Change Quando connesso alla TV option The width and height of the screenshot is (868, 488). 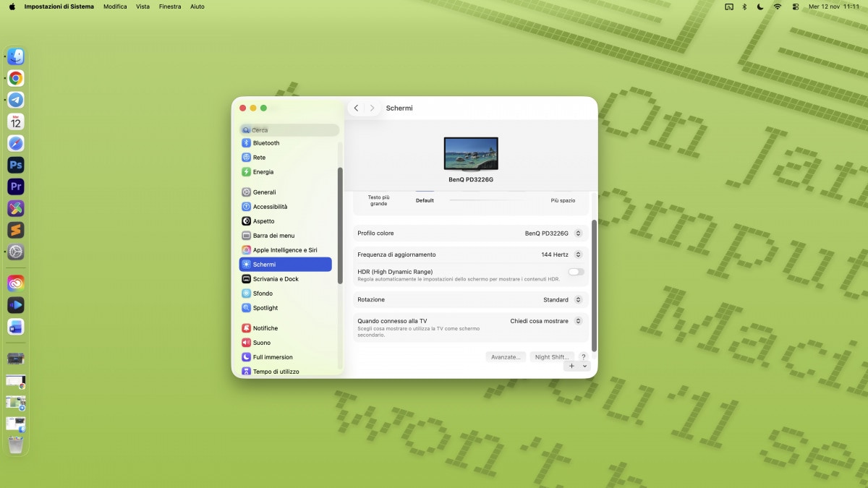(x=545, y=321)
